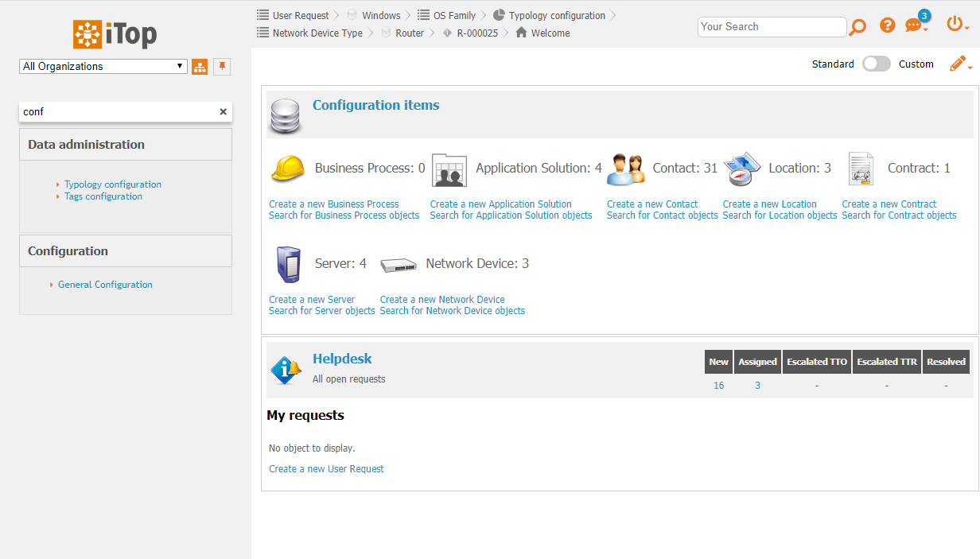This screenshot has height=559, width=980.
Task: Open the All Organizations dropdown
Action: pos(103,67)
